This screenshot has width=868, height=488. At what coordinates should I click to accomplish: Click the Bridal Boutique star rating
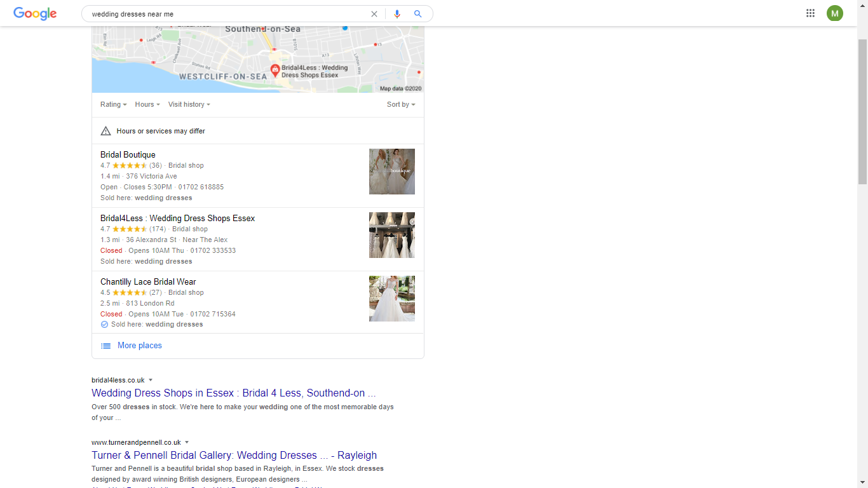(x=130, y=165)
